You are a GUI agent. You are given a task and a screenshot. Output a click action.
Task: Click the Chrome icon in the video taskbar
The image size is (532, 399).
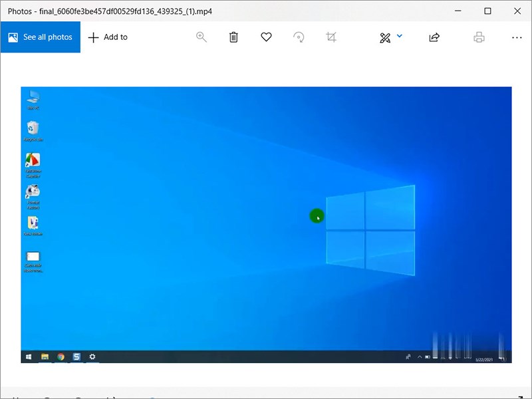point(61,357)
